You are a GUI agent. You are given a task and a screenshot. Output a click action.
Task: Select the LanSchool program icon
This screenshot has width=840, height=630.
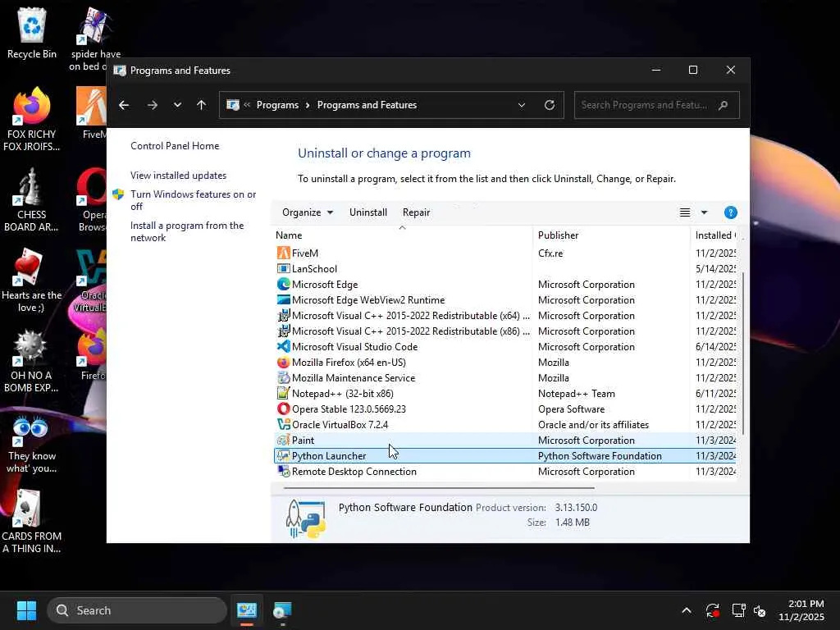pos(283,268)
